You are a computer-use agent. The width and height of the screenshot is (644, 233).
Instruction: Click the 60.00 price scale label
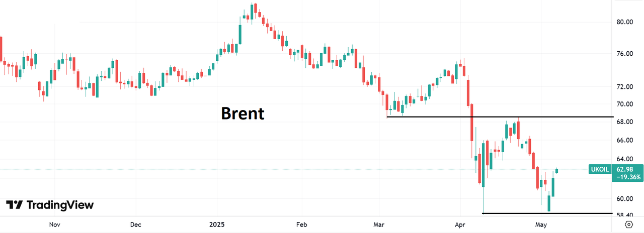click(x=626, y=199)
